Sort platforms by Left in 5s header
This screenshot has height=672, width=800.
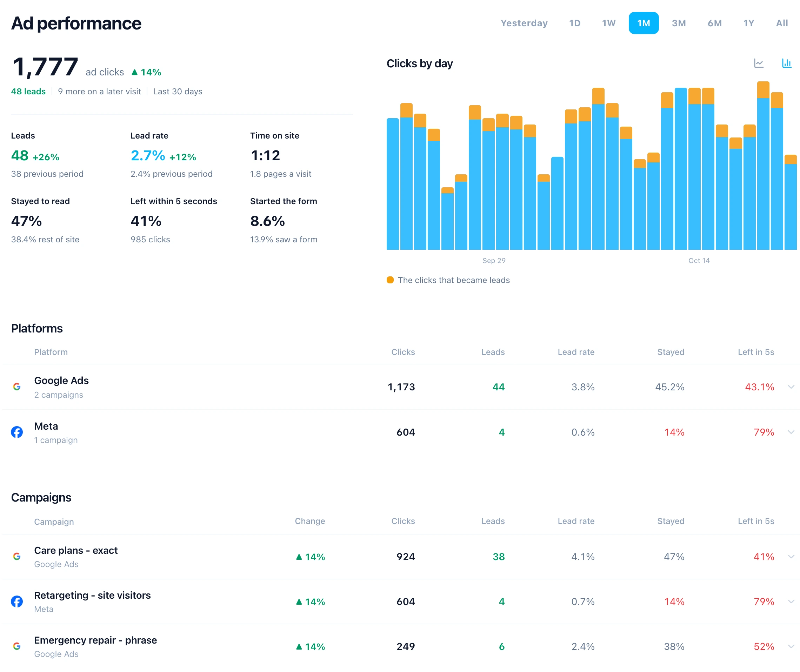click(x=756, y=352)
